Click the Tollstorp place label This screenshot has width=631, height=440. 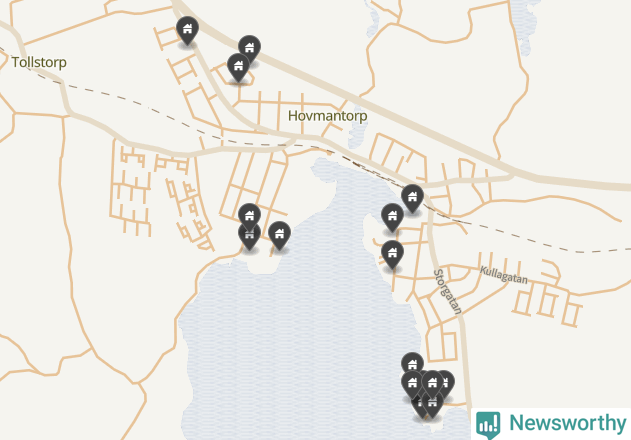pos(39,62)
